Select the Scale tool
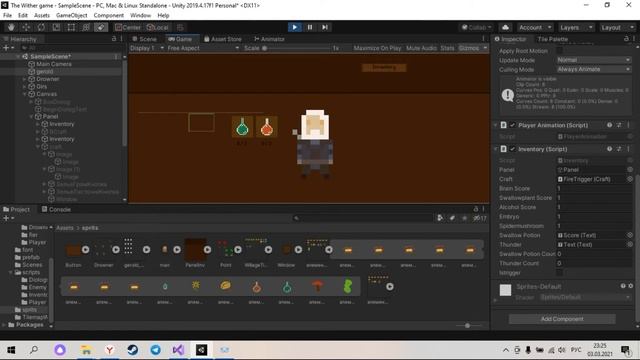The width and height of the screenshot is (640, 360). (x=56, y=27)
